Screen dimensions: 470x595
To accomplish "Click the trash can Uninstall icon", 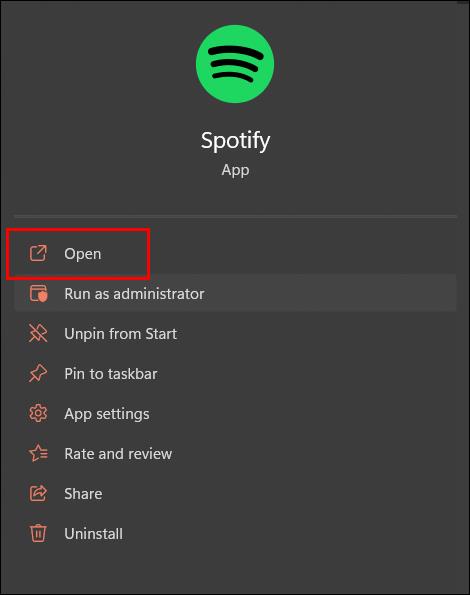I will pyautogui.click(x=38, y=533).
